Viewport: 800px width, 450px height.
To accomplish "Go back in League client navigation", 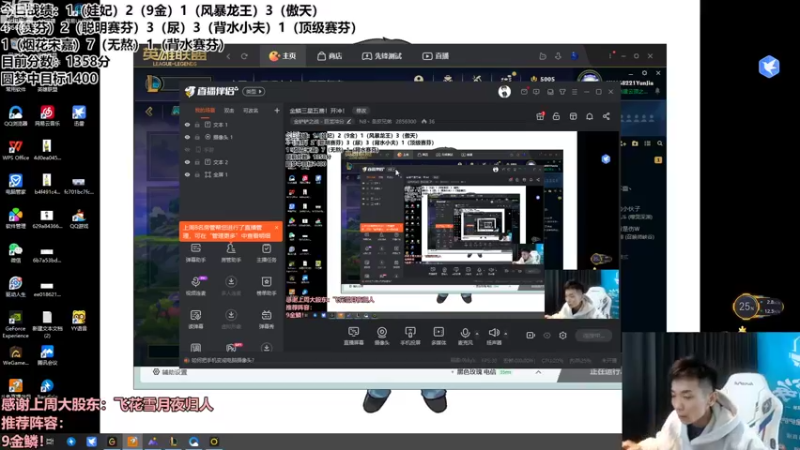I will coord(228,56).
